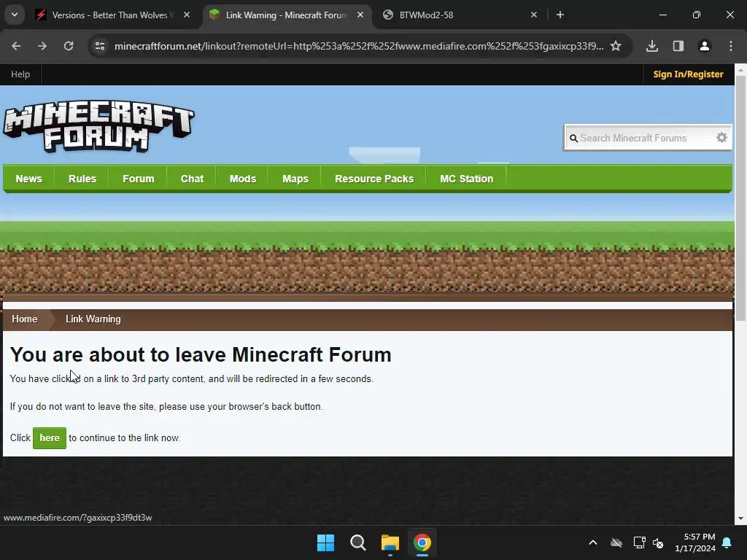
Task: Click the search magnifier icon
Action: coord(573,138)
